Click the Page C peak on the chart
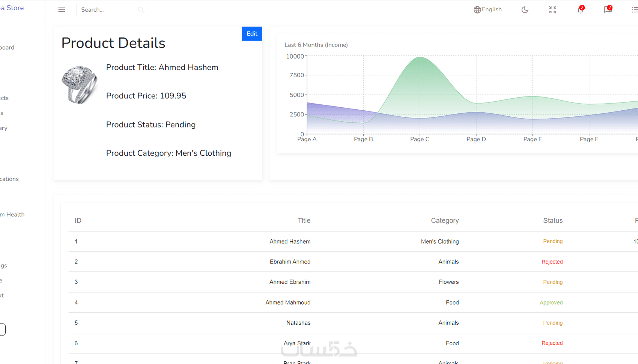This screenshot has width=638, height=364. pos(420,57)
